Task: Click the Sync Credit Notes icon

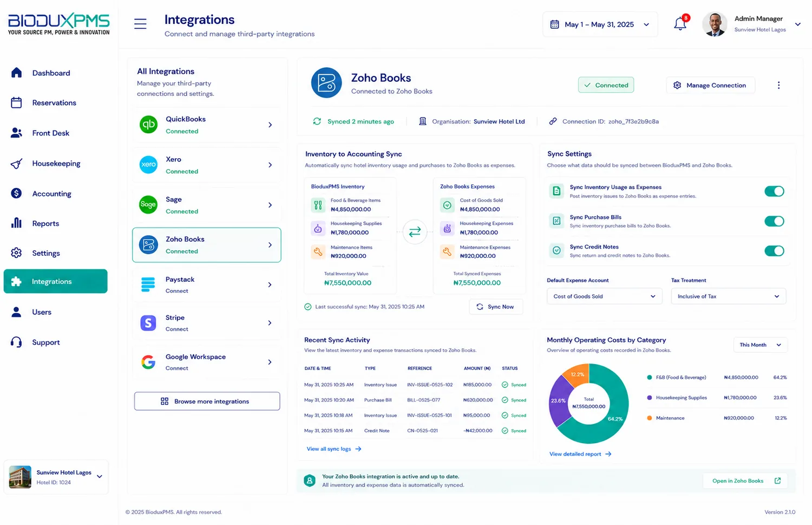Action: coord(556,250)
